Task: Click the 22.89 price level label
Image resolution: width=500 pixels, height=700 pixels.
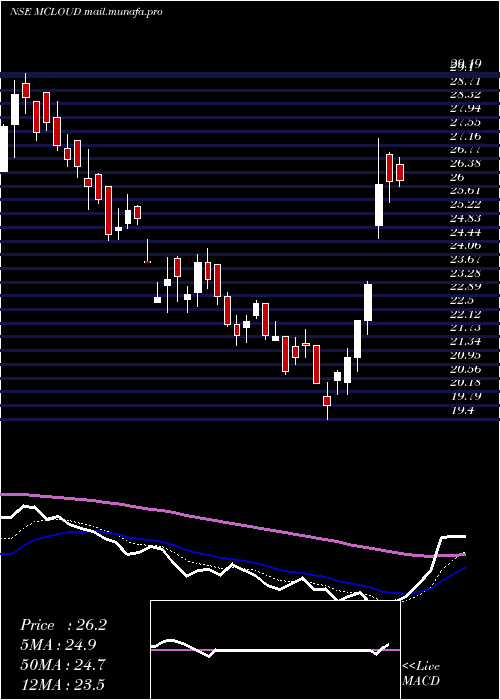Action: [x=465, y=287]
